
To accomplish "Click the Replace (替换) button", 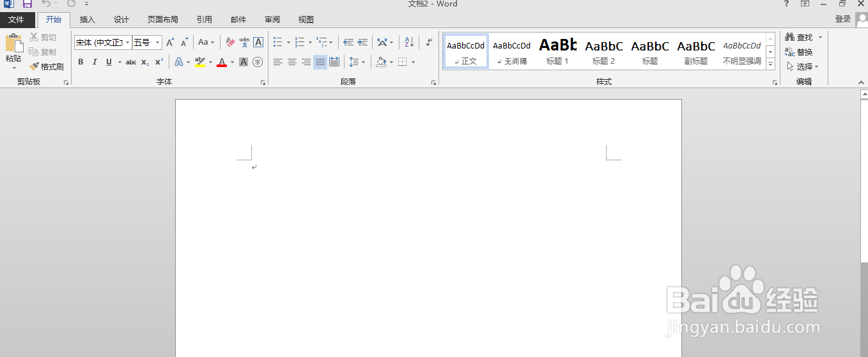I will (799, 52).
